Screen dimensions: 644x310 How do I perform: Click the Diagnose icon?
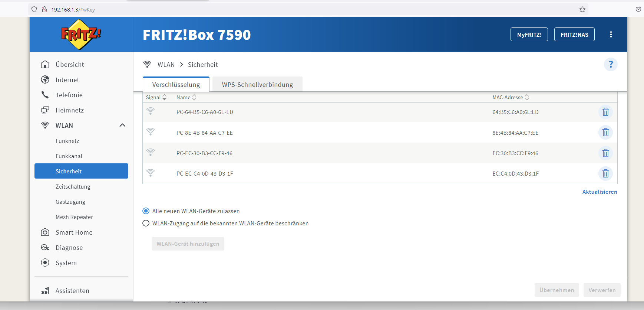(45, 248)
